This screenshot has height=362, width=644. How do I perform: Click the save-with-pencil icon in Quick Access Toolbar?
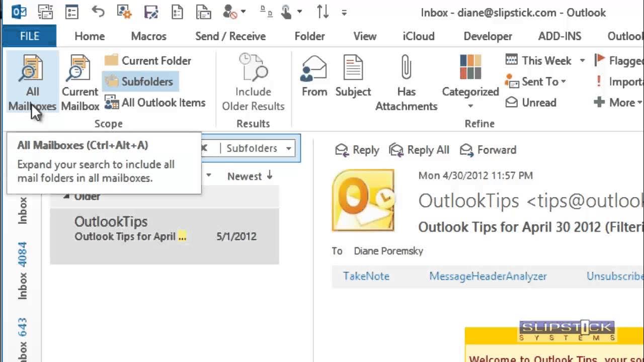[x=151, y=12]
